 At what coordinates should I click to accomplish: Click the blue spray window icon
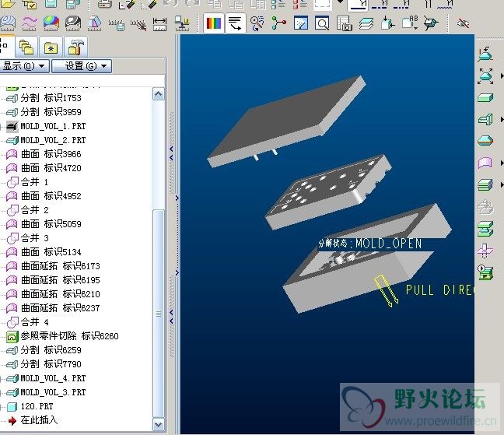click(x=300, y=23)
